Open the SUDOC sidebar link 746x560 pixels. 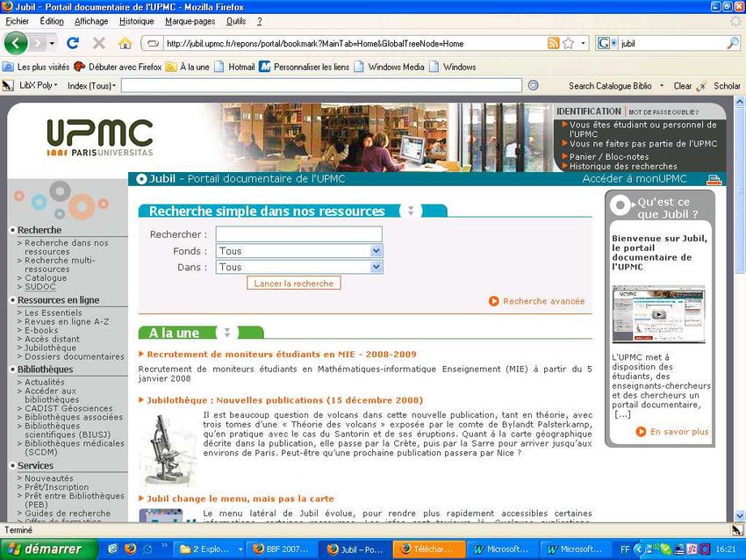pyautogui.click(x=40, y=286)
